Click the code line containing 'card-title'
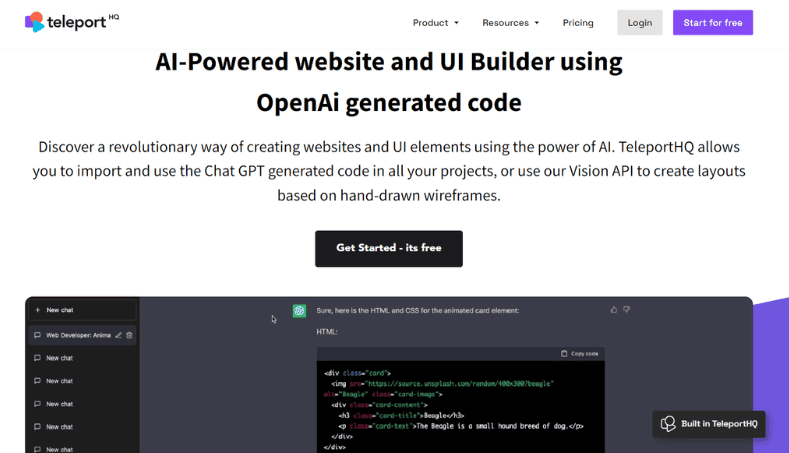 401,415
